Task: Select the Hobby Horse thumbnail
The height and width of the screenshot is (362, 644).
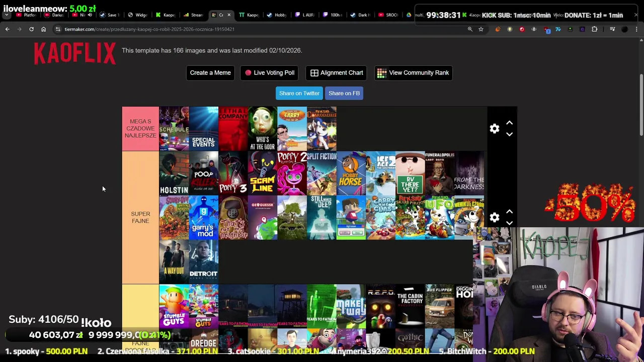Action: [x=351, y=173]
